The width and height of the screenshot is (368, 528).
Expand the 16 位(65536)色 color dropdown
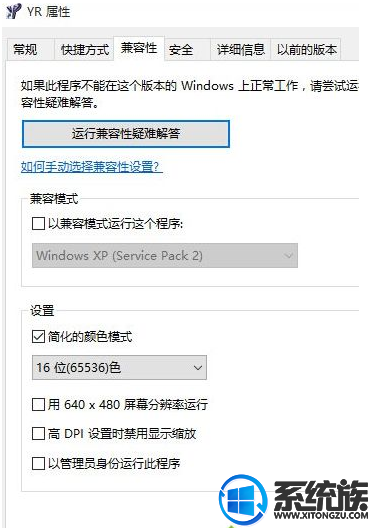[119, 367]
